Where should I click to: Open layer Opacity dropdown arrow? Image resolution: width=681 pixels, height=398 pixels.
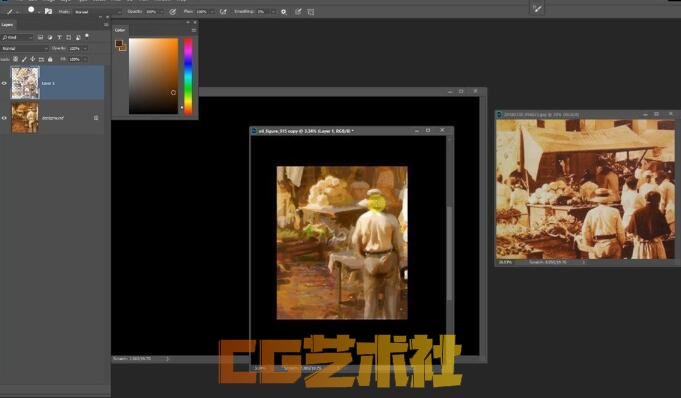coord(85,48)
